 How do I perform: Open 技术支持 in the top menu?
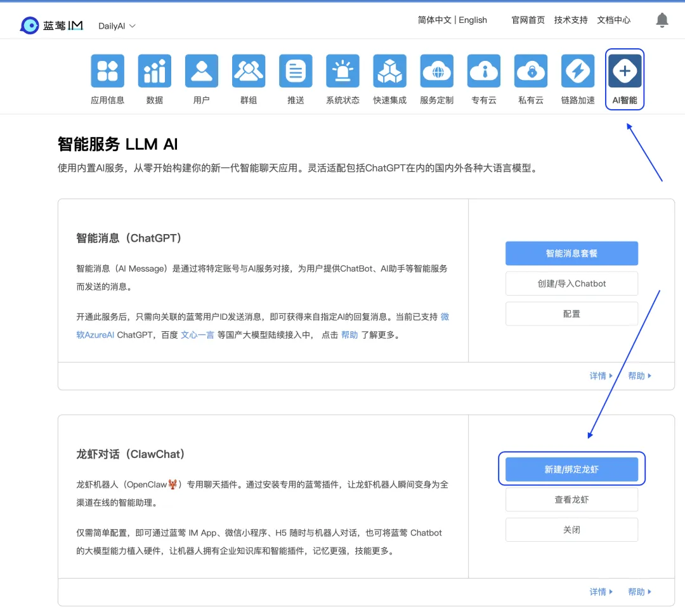pos(571,20)
